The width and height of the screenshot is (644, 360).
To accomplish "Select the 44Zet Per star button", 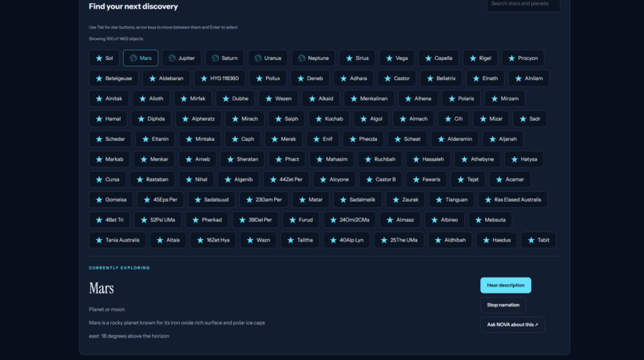I will (x=286, y=179).
